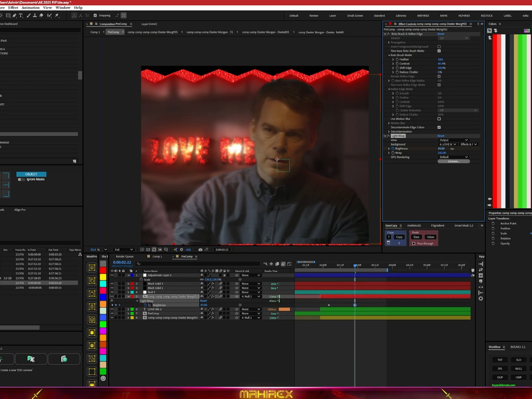This screenshot has height=399, width=532.
Task: Click the License... button
Action: click(454, 161)
